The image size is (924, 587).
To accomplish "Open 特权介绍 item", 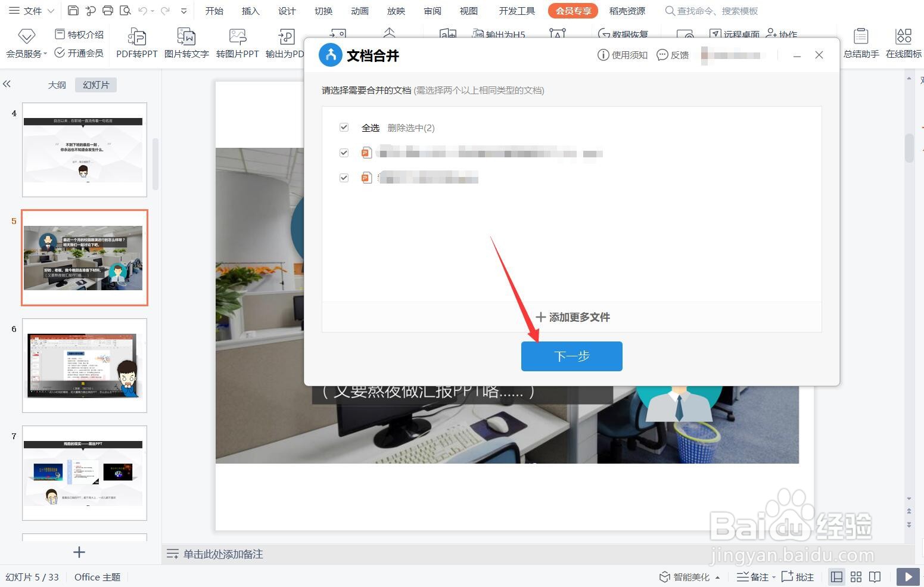I will 79,35.
